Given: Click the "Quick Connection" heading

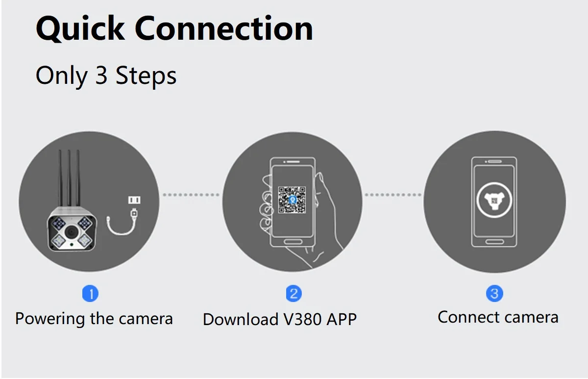Looking at the screenshot, I should click(174, 28).
